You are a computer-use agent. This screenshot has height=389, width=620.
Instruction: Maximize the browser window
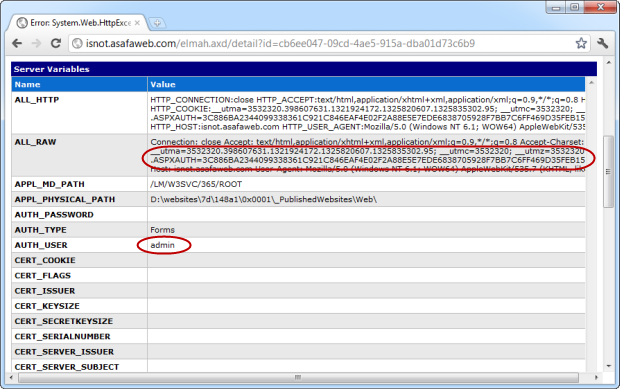pyautogui.click(x=575, y=8)
